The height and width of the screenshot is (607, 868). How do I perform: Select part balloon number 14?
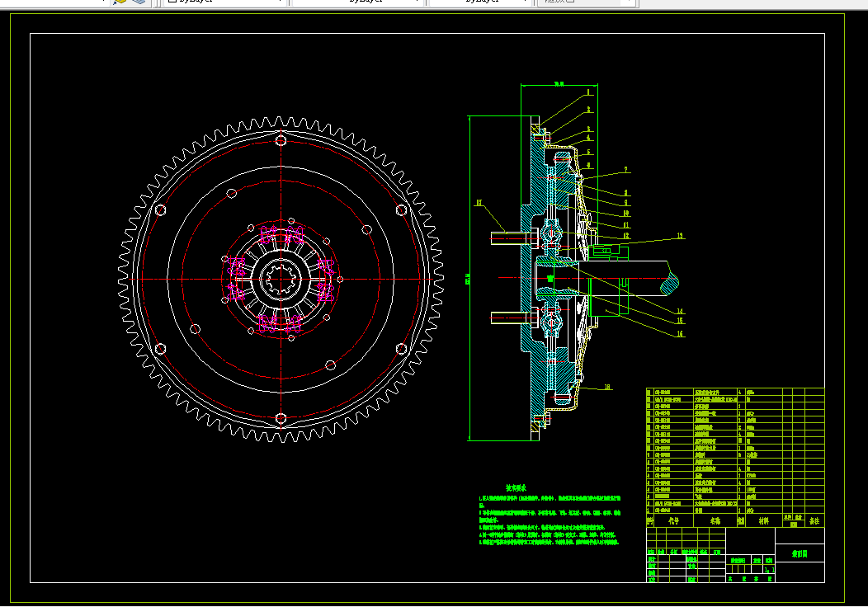point(680,311)
